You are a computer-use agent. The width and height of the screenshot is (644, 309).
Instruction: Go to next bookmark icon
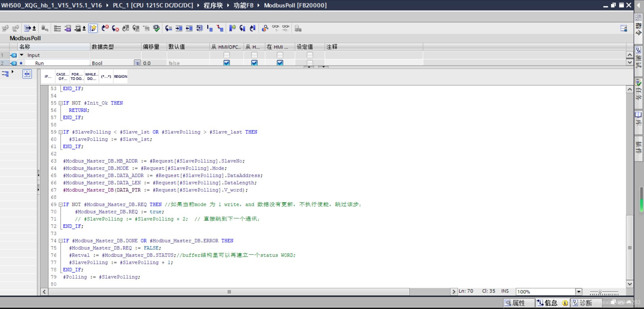(253, 28)
